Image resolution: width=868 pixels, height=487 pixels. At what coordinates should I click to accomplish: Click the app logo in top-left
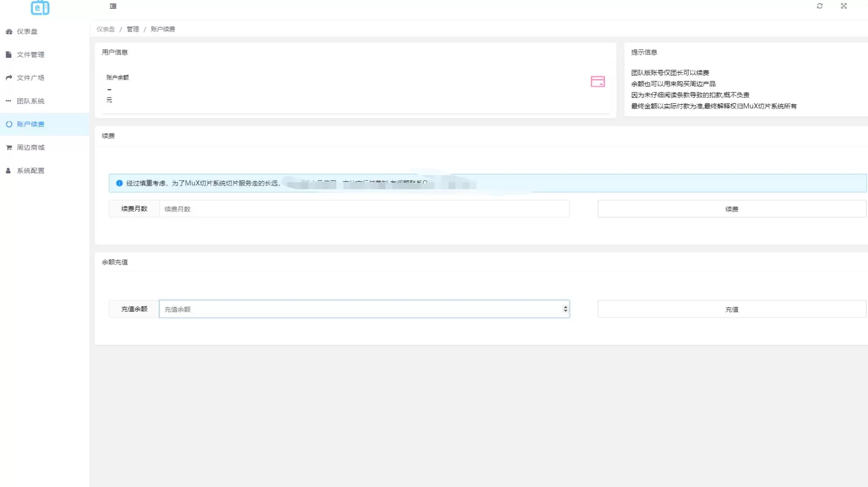pos(40,7)
